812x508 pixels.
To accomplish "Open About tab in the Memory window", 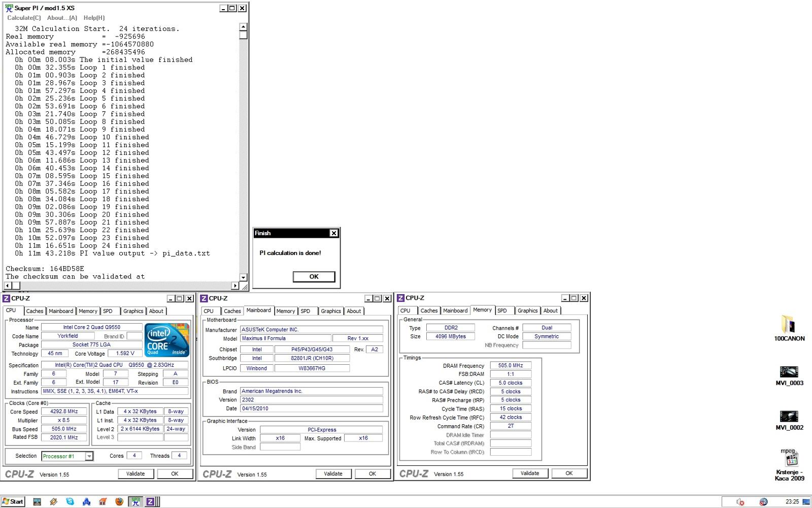I will (551, 310).
